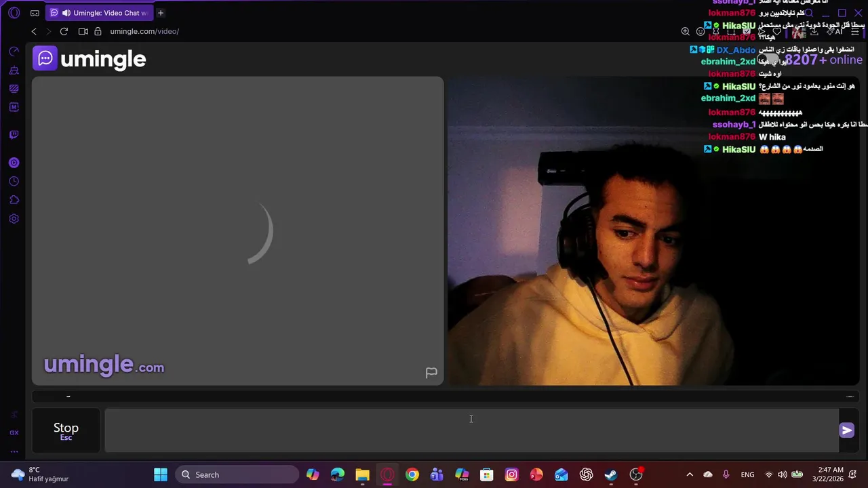Click the Stop Esc button
The image size is (868, 488).
(66, 430)
